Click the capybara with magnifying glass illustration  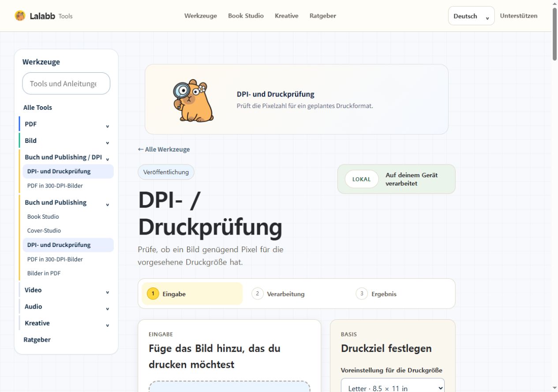[193, 101]
